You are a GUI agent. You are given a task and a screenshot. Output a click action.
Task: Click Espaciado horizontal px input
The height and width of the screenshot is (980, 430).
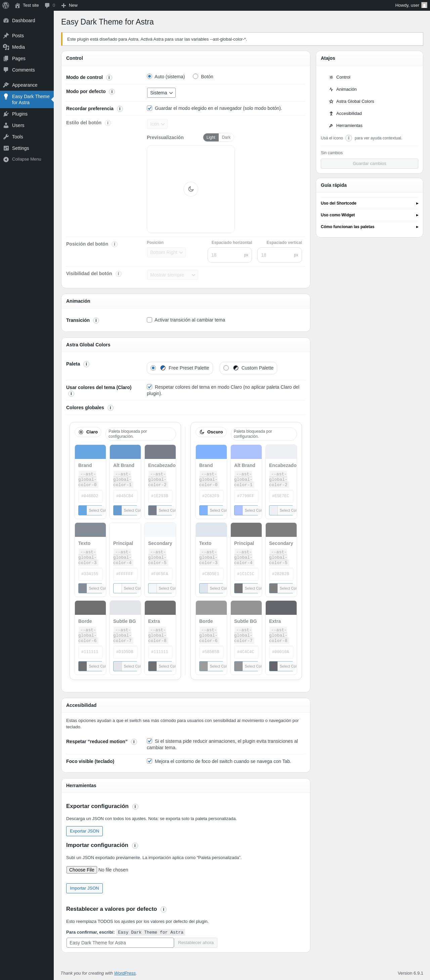[x=230, y=255]
